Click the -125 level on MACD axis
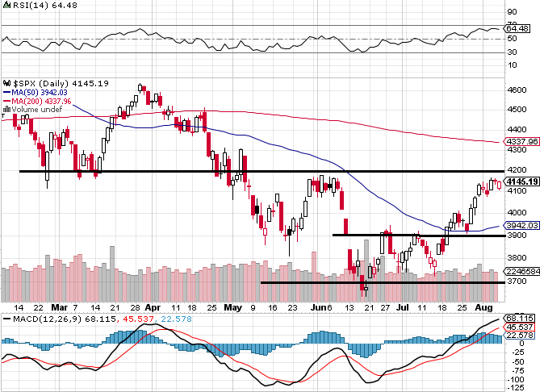The height and width of the screenshot is (392, 544). (514, 388)
